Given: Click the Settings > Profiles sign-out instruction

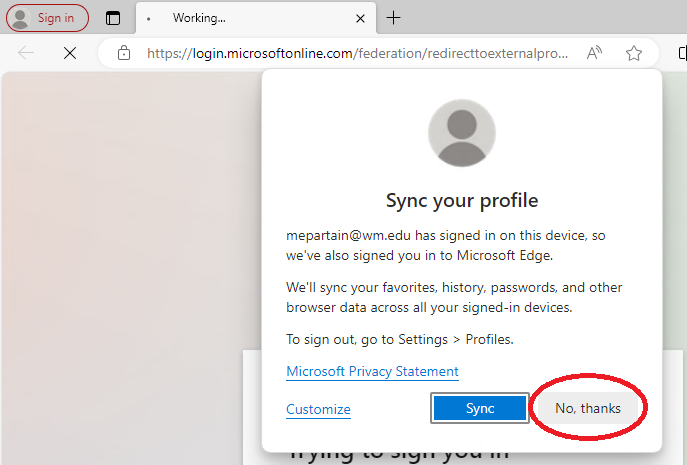Looking at the screenshot, I should [x=399, y=339].
